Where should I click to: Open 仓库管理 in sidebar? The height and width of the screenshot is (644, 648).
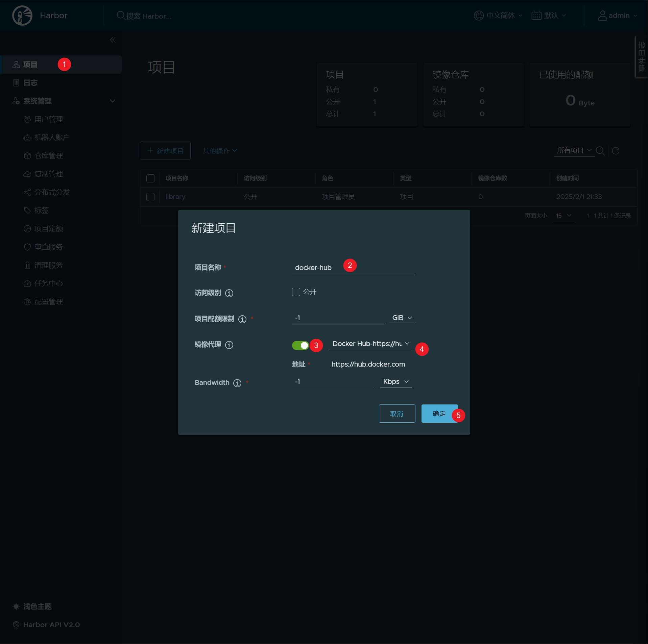point(48,156)
